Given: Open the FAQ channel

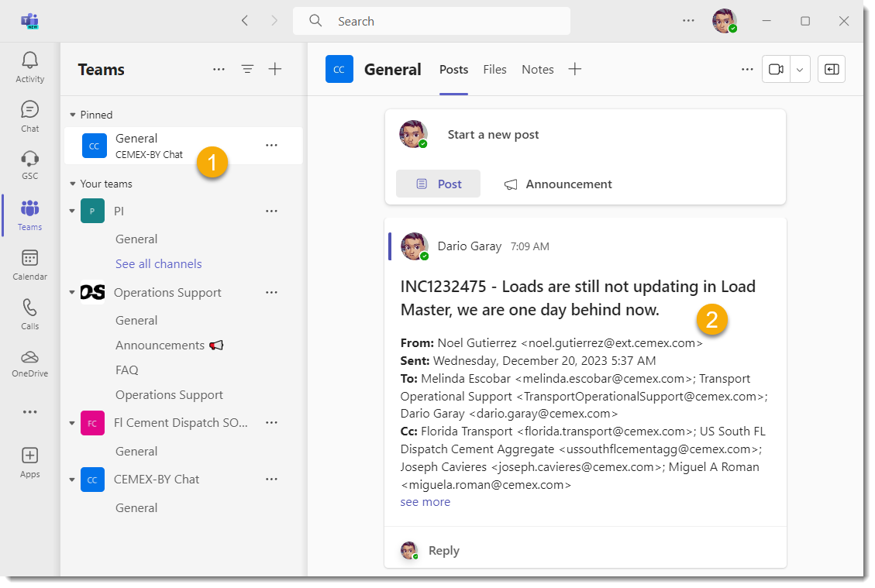Looking at the screenshot, I should [126, 370].
